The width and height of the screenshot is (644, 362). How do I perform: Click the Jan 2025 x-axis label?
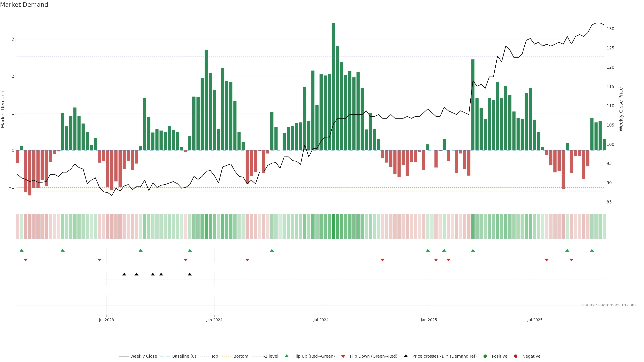click(428, 320)
